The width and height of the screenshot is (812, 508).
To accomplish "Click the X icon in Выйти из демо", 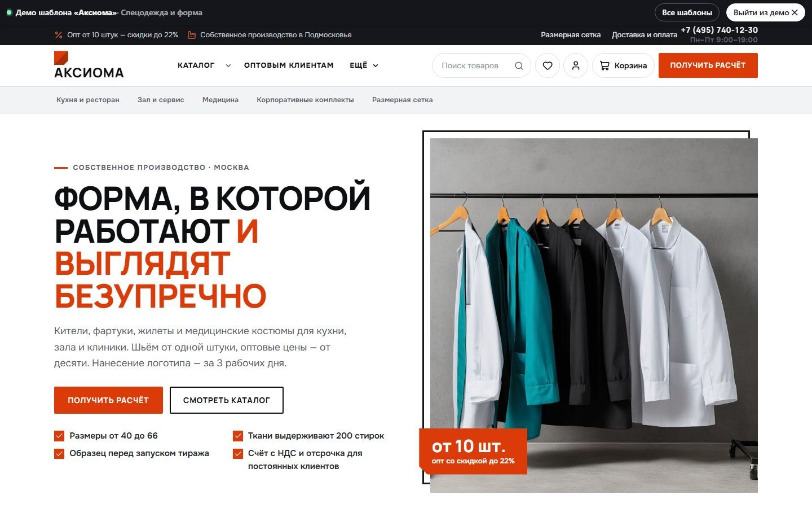I will click(x=795, y=12).
